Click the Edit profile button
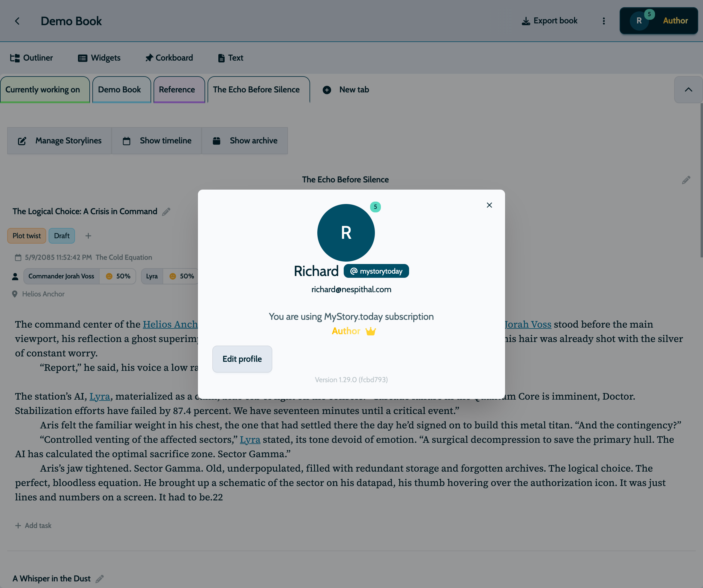The width and height of the screenshot is (703, 588). pyautogui.click(x=242, y=359)
